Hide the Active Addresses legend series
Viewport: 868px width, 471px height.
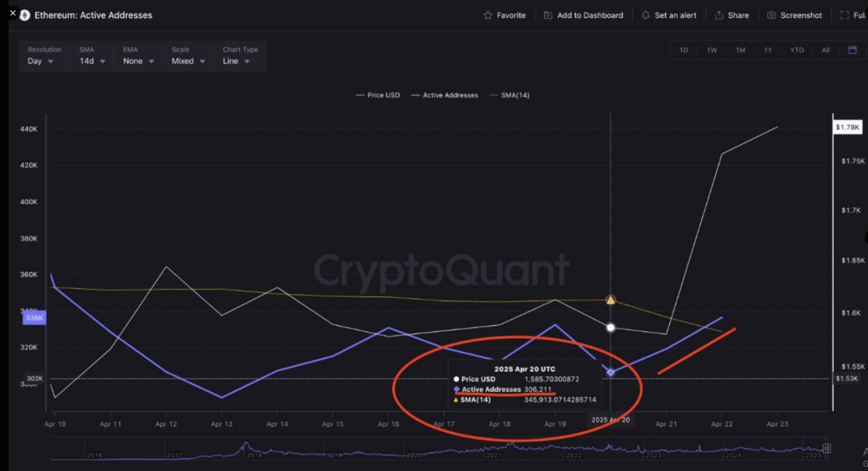coord(445,95)
